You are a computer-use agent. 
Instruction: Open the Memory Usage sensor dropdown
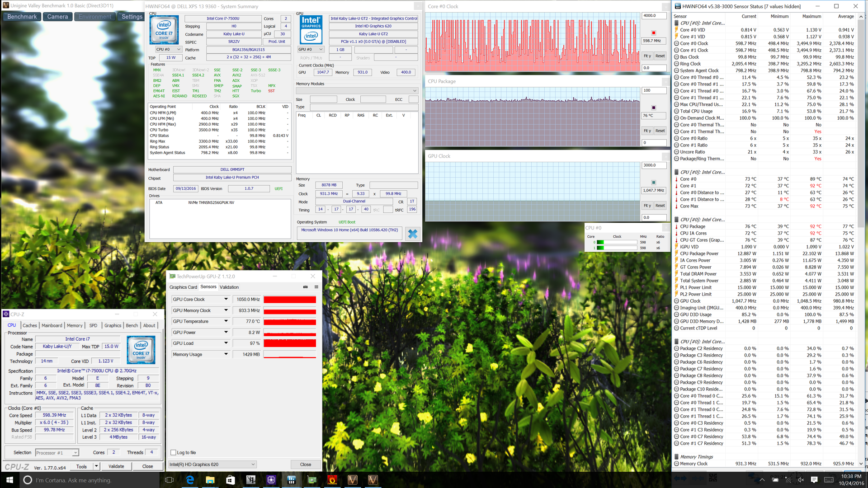(x=226, y=354)
